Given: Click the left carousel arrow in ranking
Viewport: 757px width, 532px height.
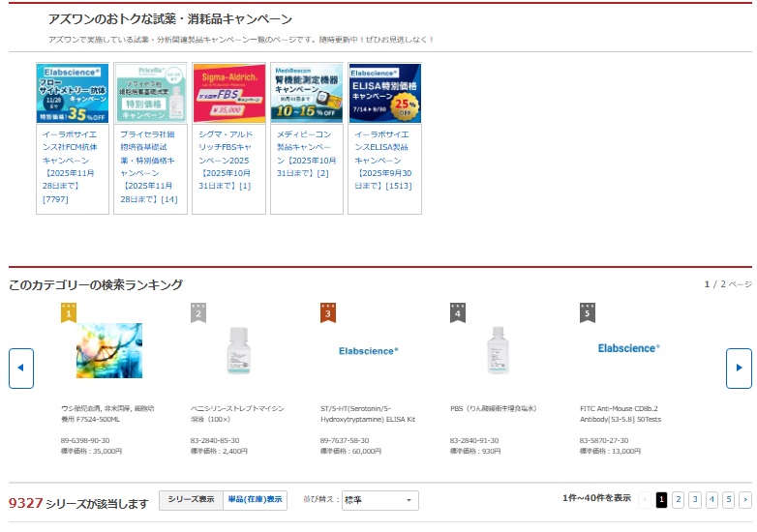Looking at the screenshot, I should point(21,369).
